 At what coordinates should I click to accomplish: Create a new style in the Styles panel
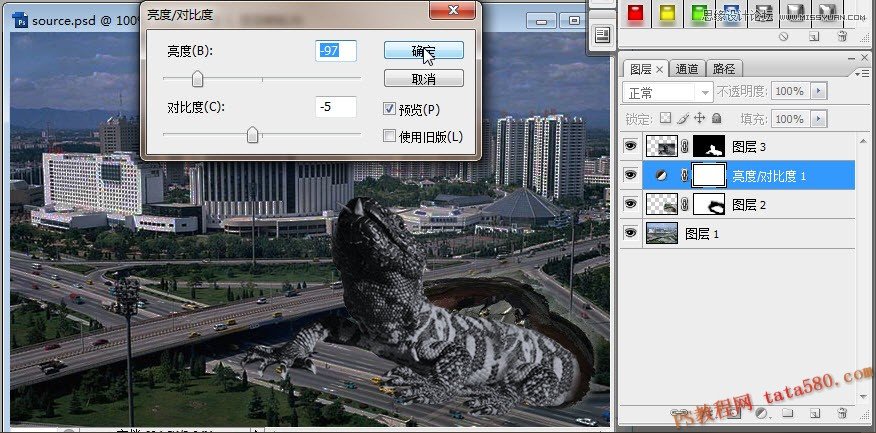coord(815,37)
